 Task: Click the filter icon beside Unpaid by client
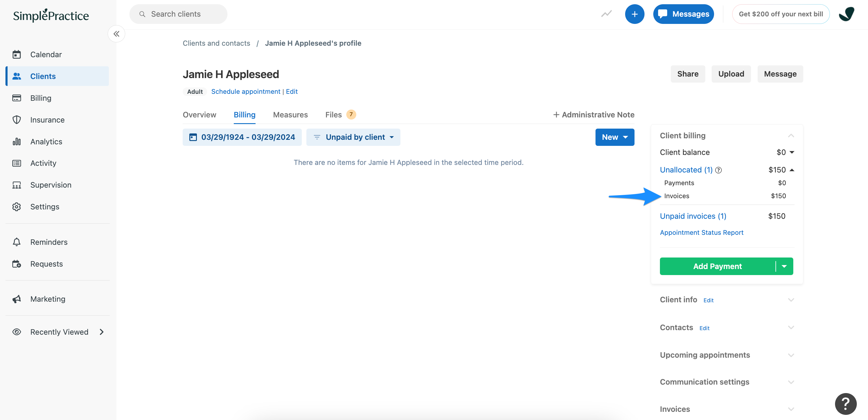(x=317, y=137)
